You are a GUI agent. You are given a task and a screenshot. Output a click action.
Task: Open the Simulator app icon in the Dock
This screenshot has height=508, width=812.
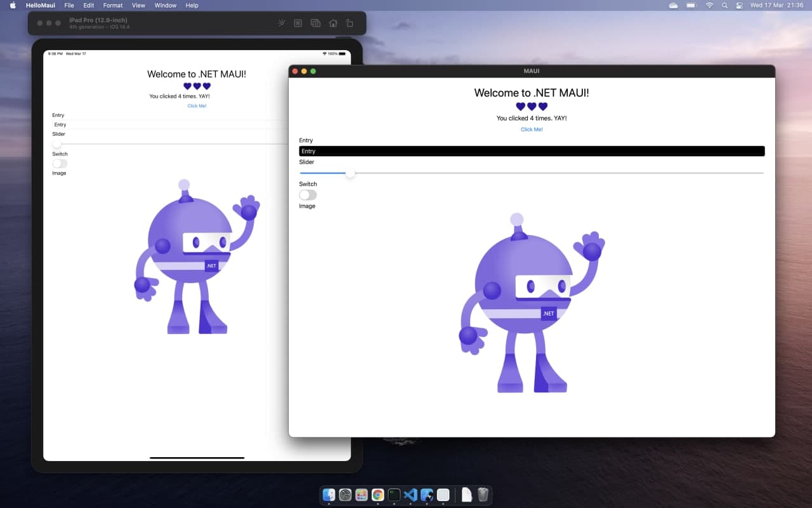pyautogui.click(x=427, y=495)
